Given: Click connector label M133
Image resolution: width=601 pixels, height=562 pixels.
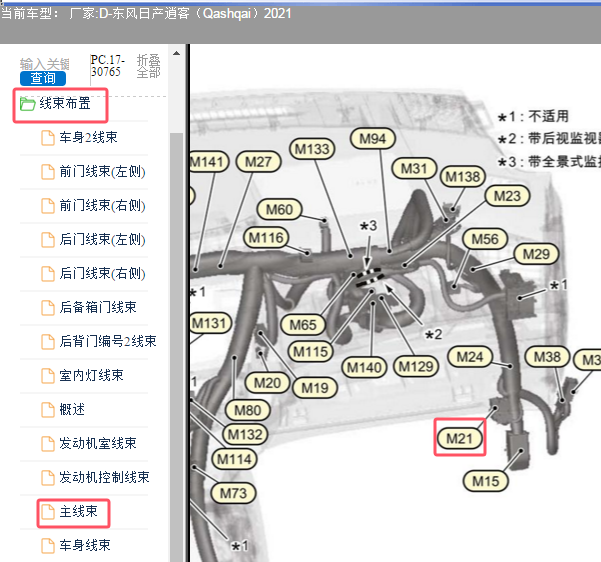Looking at the screenshot, I should coord(312,149).
